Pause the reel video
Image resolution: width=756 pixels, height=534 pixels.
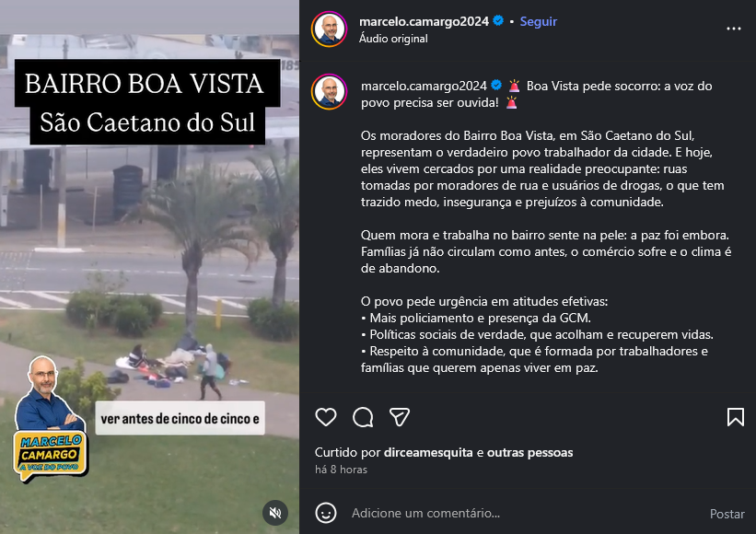coord(149,267)
